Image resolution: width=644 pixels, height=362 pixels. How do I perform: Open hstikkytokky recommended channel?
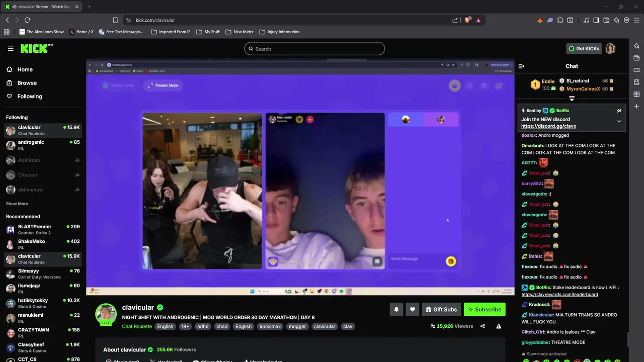coord(43,303)
